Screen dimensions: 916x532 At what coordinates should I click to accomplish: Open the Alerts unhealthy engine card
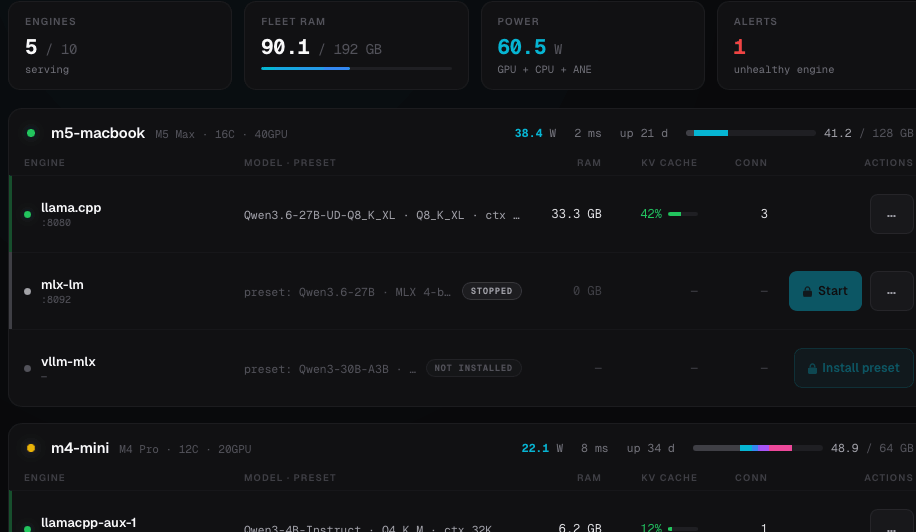817,46
